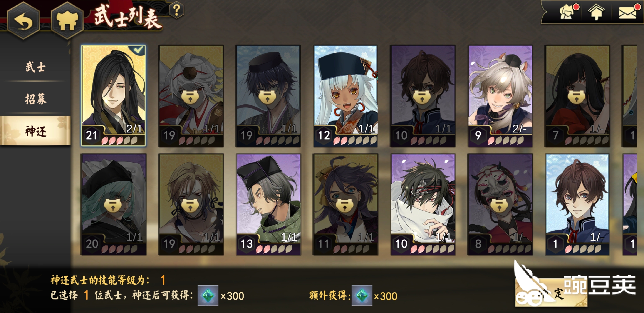Image resolution: width=644 pixels, height=313 pixels.
Task: Open the 神还 tab
Action: [35, 130]
